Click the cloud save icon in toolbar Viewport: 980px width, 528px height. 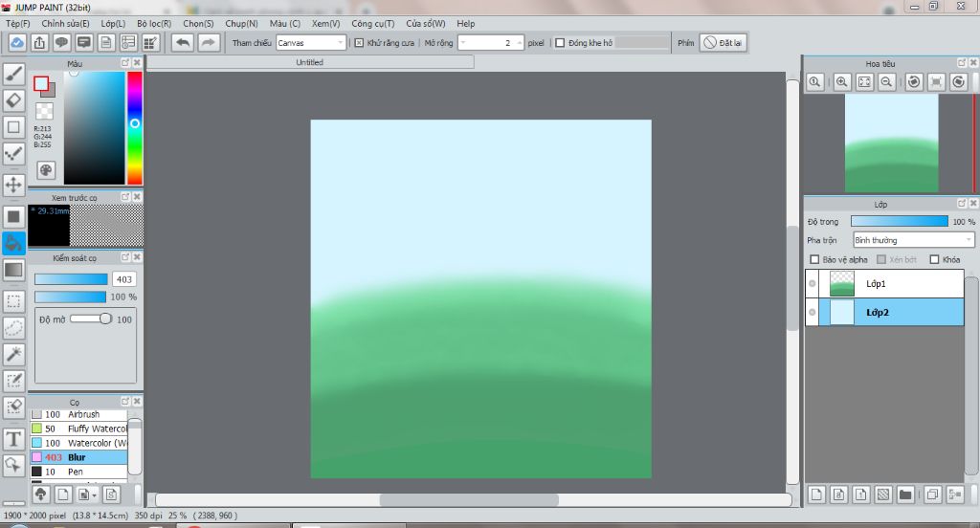point(17,43)
